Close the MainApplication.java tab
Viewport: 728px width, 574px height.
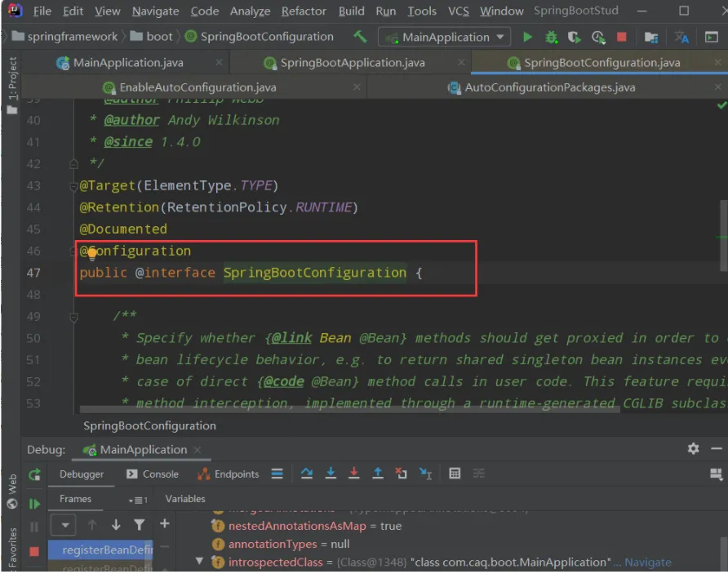(x=219, y=62)
